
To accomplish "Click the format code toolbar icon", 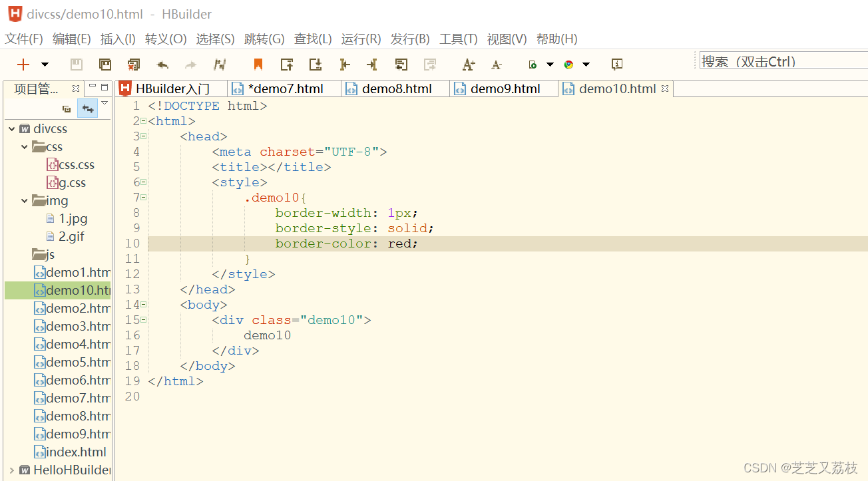I will coord(220,65).
